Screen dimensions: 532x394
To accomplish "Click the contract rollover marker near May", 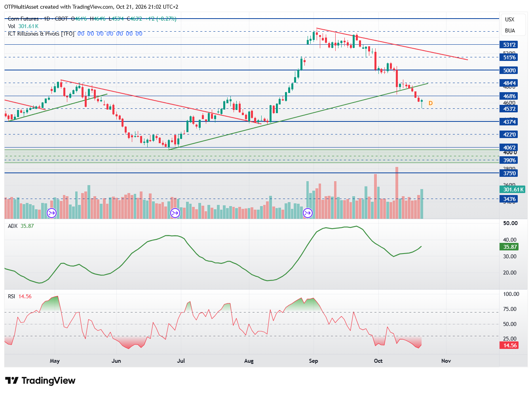I will tap(52, 213).
